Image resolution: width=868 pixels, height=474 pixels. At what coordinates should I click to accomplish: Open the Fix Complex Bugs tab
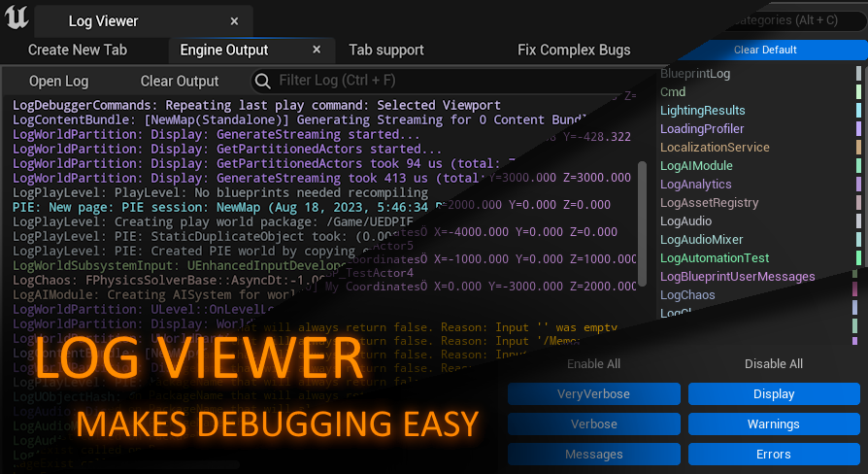[574, 50]
